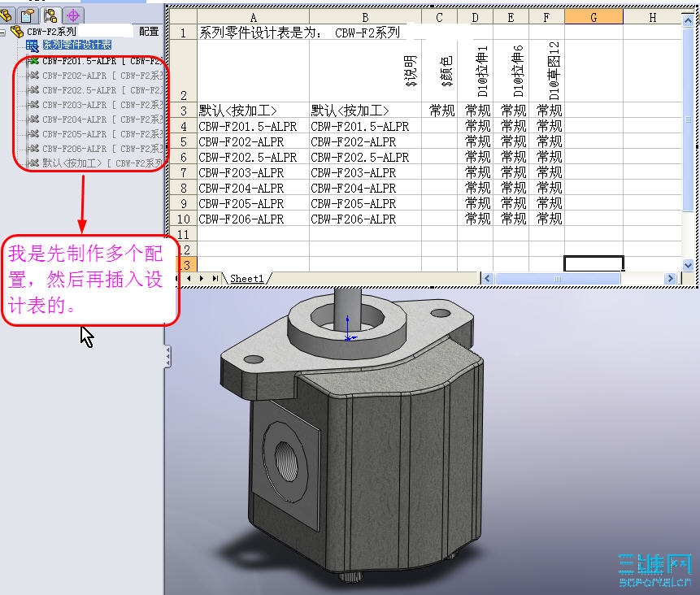Click the horizontal scrollbar left arrow
Screen dimensions: 700x595
pyautogui.click(x=488, y=279)
